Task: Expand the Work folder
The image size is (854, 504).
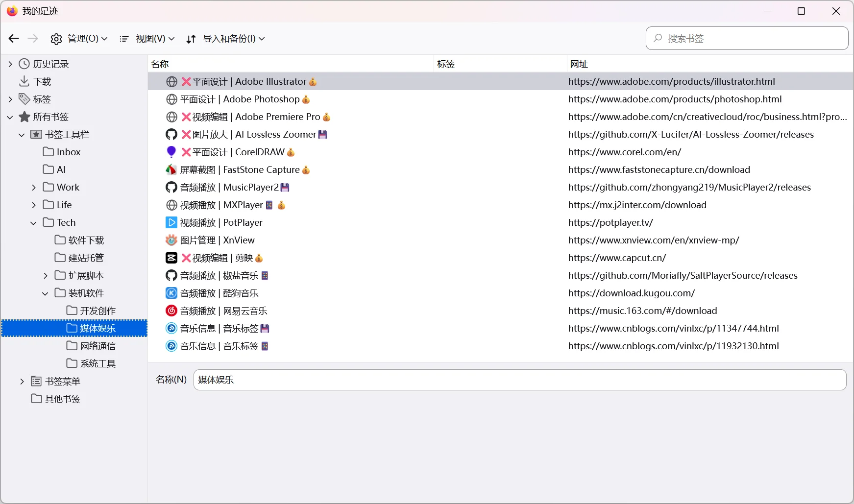Action: 34,188
